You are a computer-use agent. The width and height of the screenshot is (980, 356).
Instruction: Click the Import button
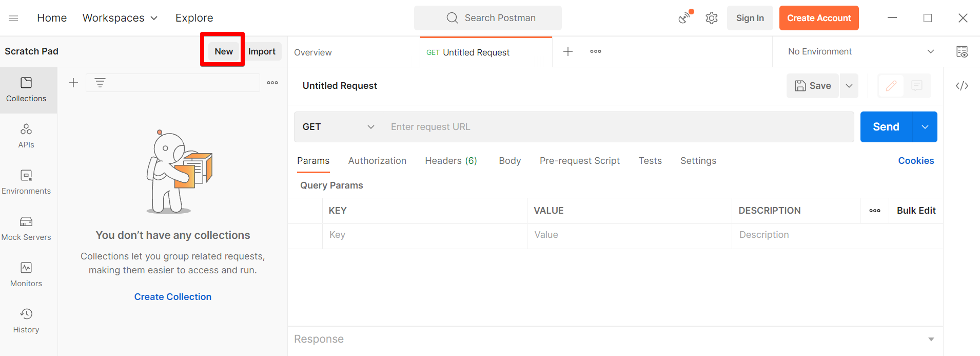(262, 51)
